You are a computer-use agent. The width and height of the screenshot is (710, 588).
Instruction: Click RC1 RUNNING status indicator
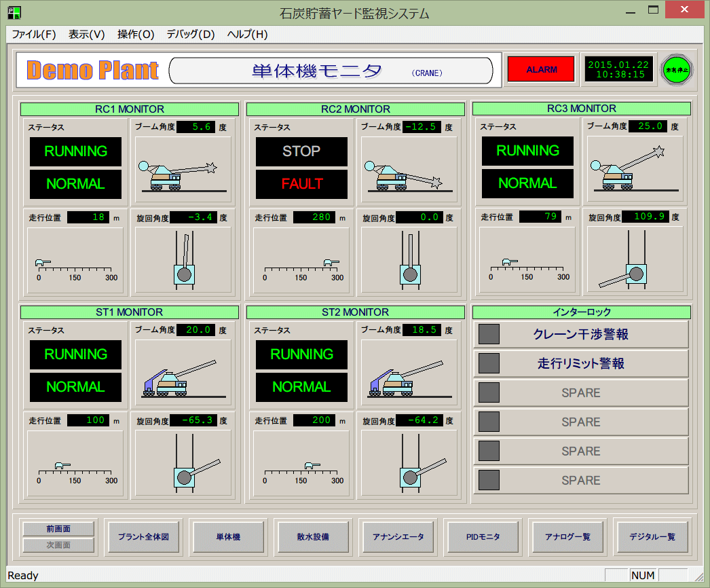tap(75, 151)
